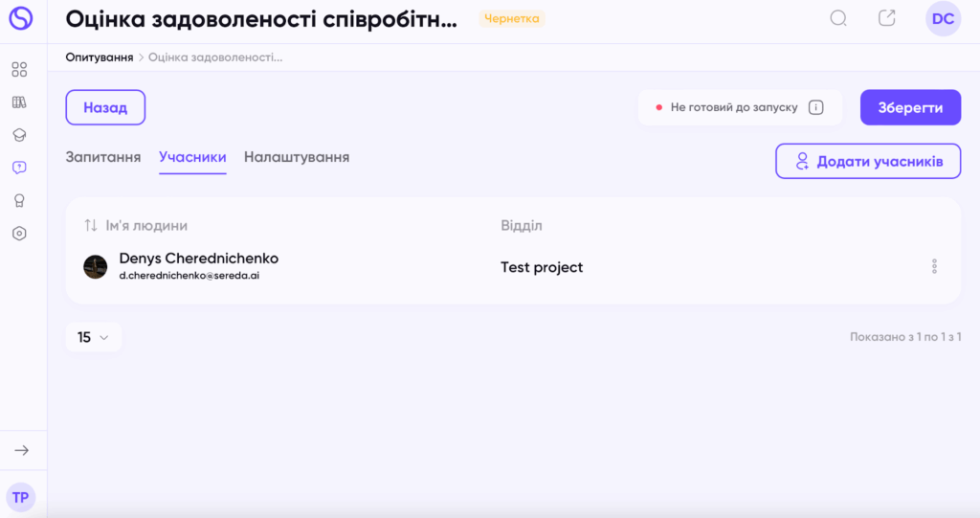Click the search magnifier icon
This screenshot has width=980, height=518.
838,18
